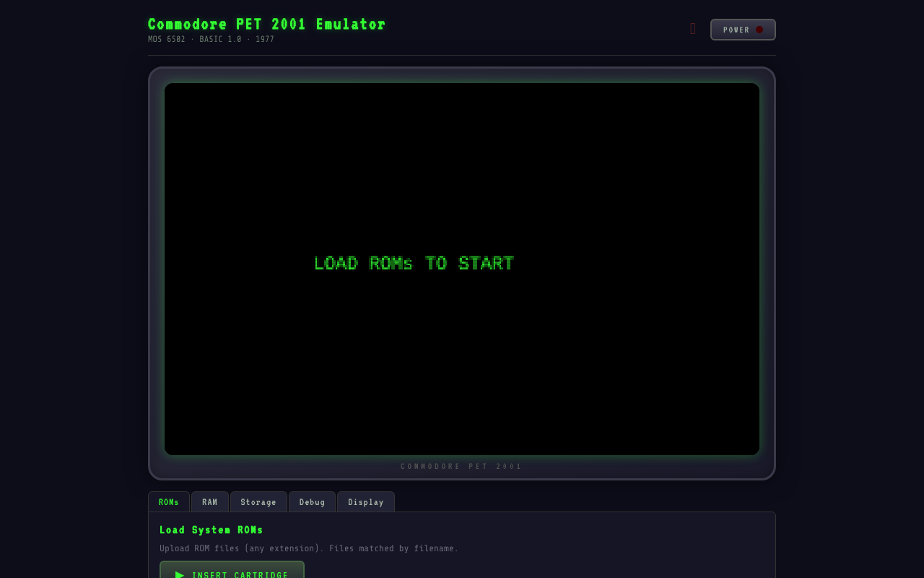Open the RAM tab
This screenshot has height=578, width=924.
point(210,502)
